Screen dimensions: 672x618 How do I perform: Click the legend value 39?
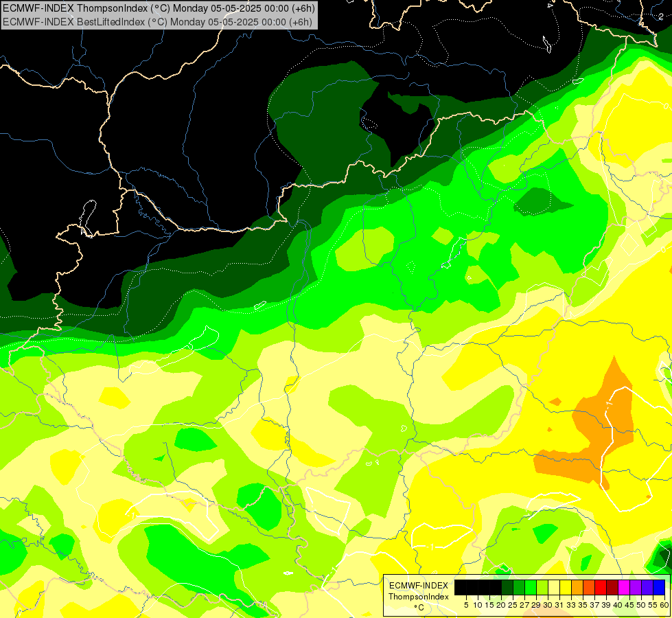(x=606, y=605)
